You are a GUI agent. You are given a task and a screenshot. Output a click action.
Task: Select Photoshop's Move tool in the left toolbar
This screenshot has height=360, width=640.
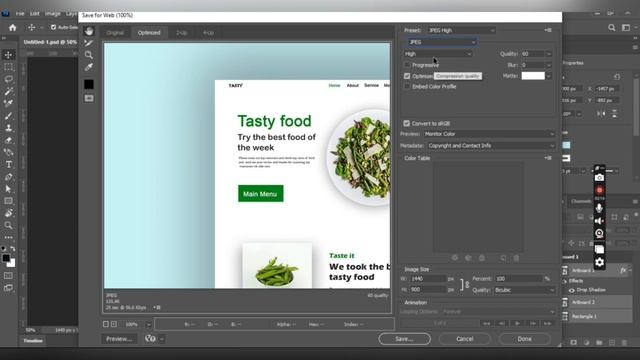pyautogui.click(x=8, y=55)
